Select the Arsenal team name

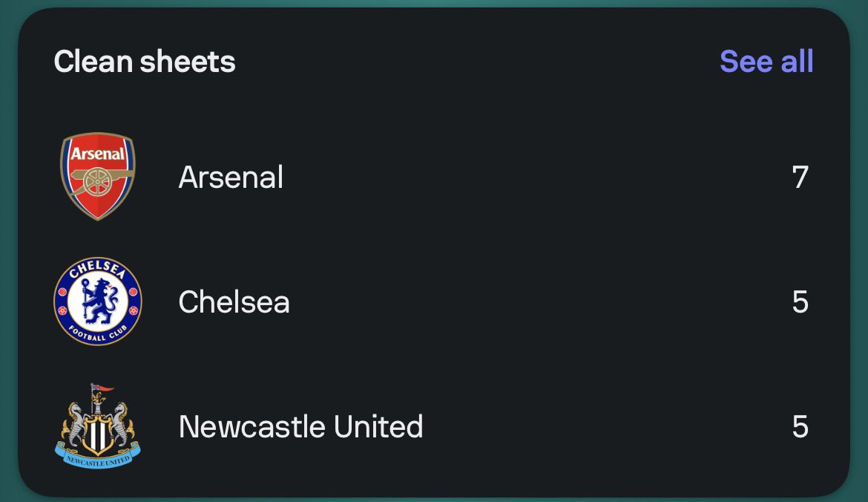pyautogui.click(x=231, y=177)
